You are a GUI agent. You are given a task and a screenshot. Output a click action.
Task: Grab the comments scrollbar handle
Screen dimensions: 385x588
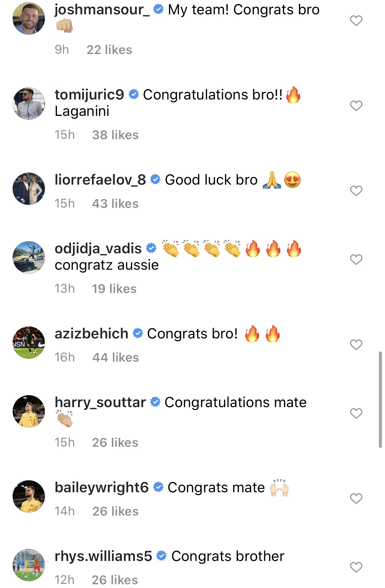380,399
